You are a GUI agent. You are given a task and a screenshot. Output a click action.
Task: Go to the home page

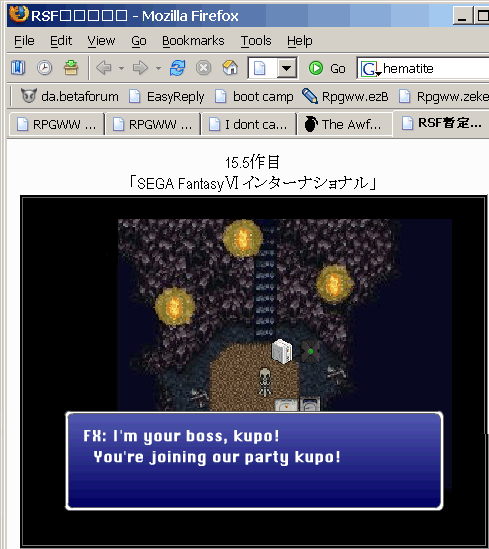coord(230,68)
